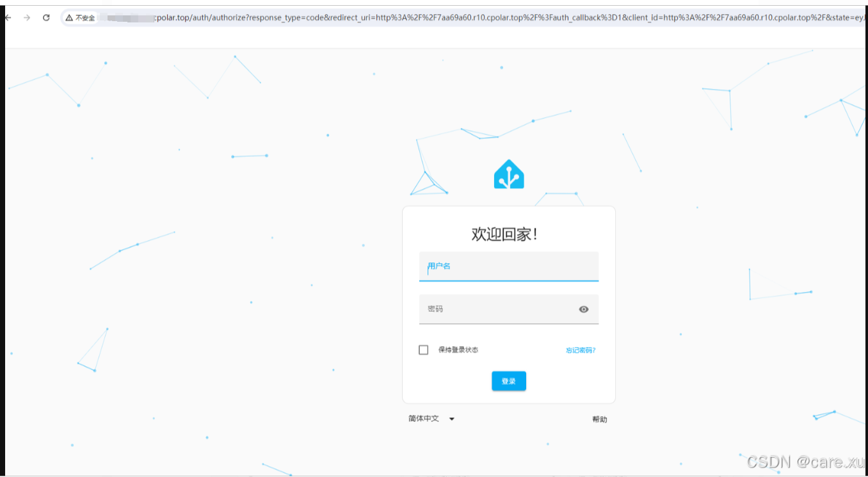Click the browser back arrow
868x477 pixels.
(7, 18)
